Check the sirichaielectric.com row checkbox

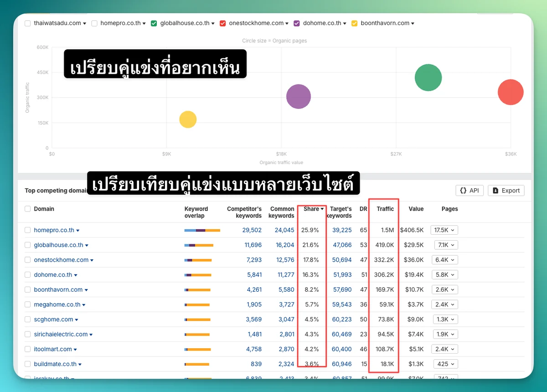[x=28, y=334]
